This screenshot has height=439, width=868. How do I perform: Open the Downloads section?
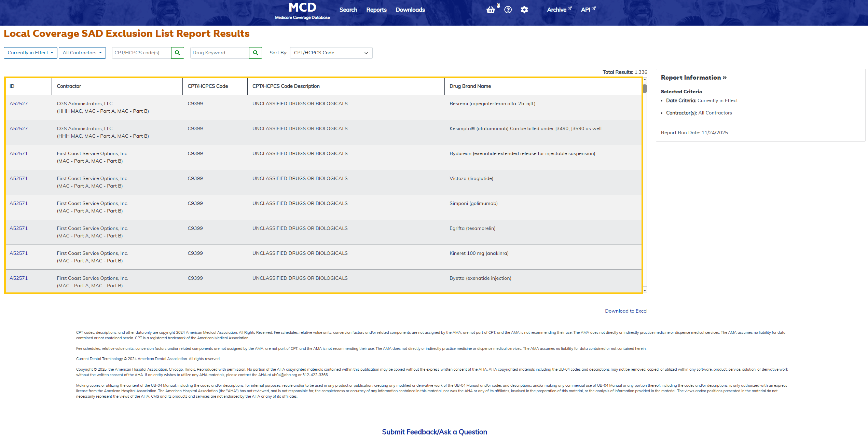[410, 10]
